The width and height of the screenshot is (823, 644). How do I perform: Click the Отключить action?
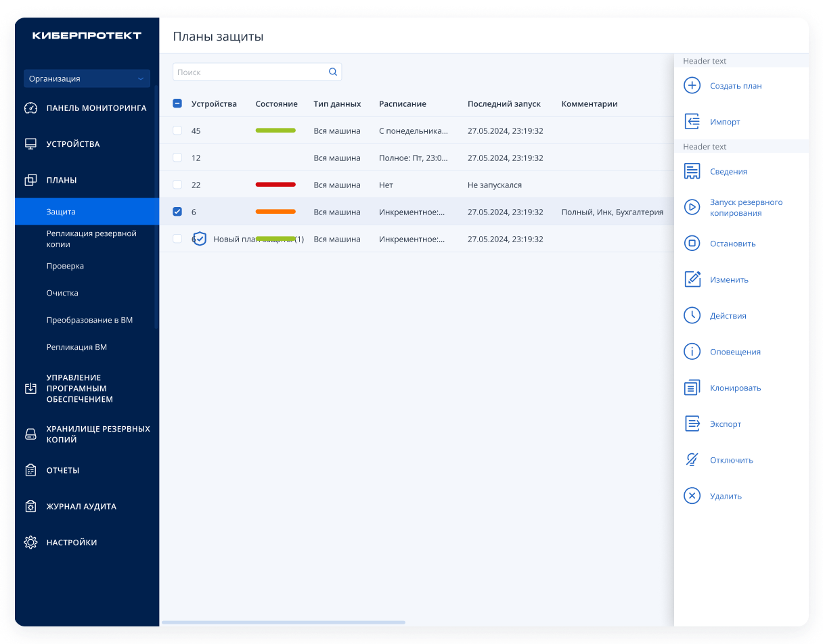(x=732, y=460)
